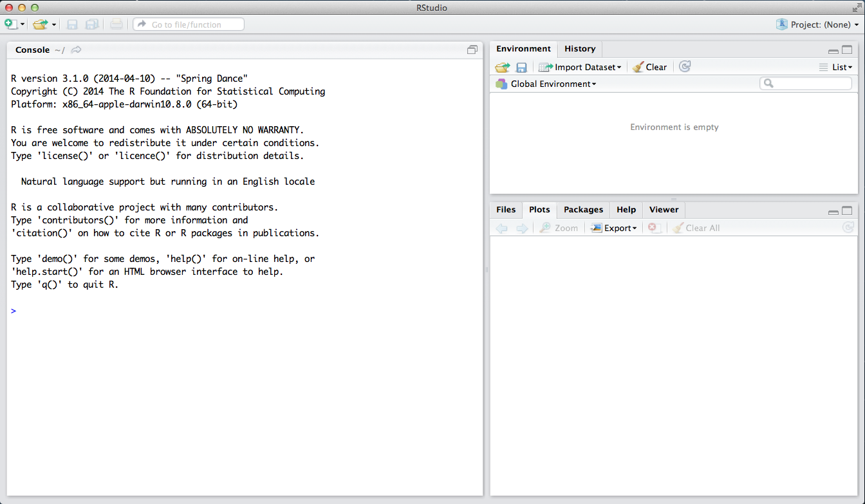
Task: Open the New File dropdown arrow
Action: pyautogui.click(x=23, y=25)
